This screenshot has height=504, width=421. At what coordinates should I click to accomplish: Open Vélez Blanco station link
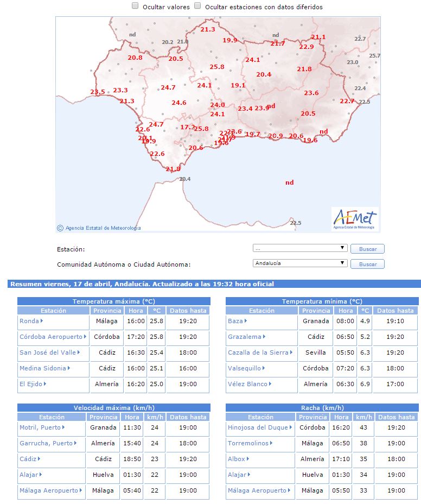coord(250,384)
